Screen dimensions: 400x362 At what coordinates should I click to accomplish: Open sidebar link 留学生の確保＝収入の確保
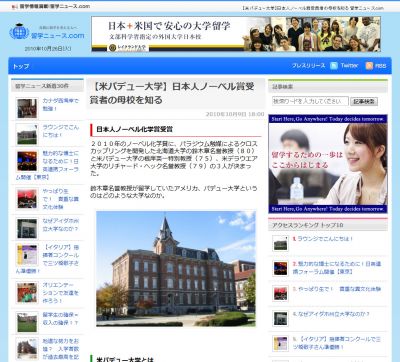pyautogui.click(x=61, y=318)
